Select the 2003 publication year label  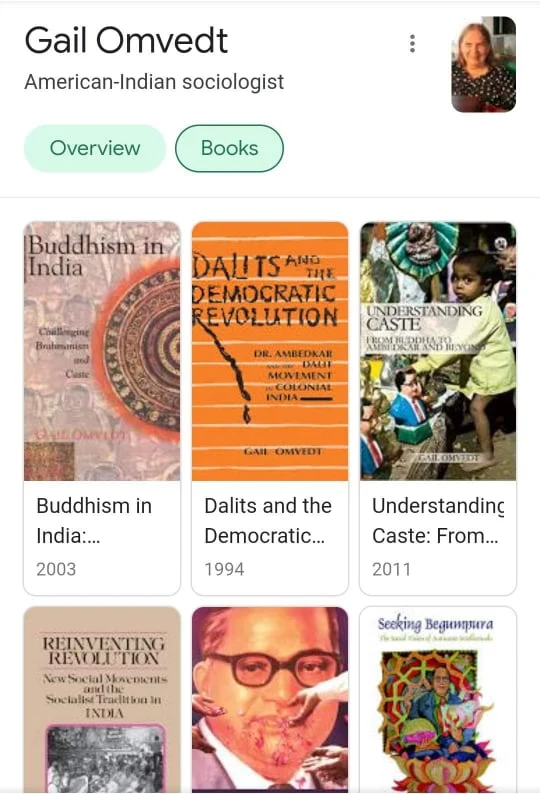click(x=56, y=569)
